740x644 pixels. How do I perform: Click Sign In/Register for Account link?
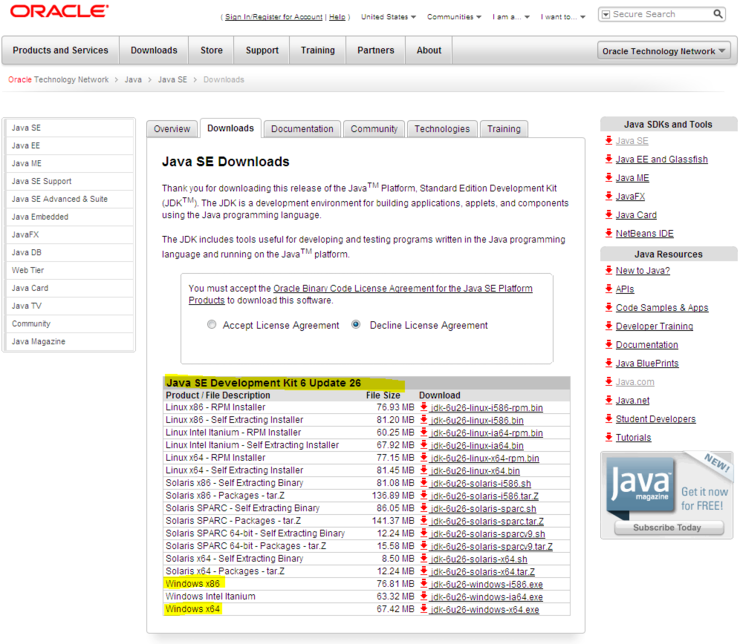point(274,17)
